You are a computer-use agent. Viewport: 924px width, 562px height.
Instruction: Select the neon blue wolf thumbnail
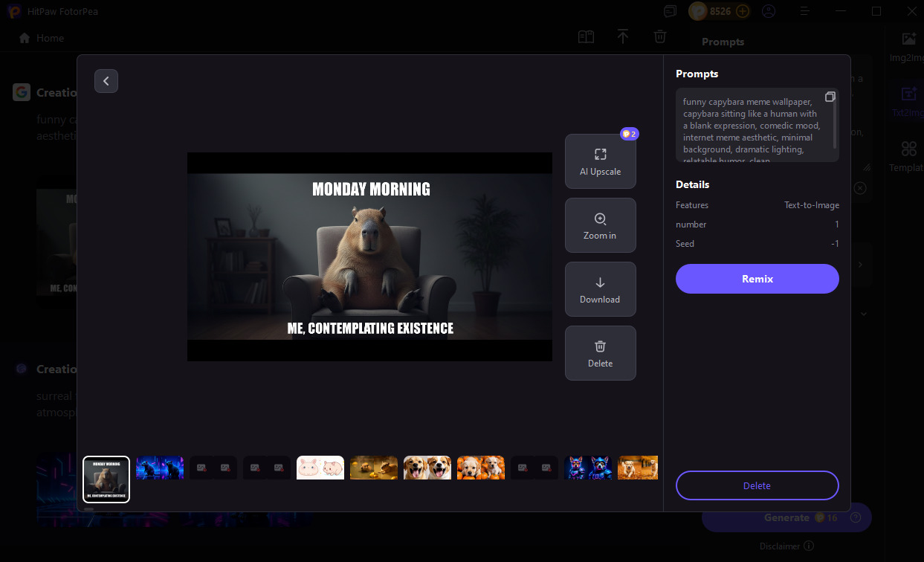(x=588, y=468)
